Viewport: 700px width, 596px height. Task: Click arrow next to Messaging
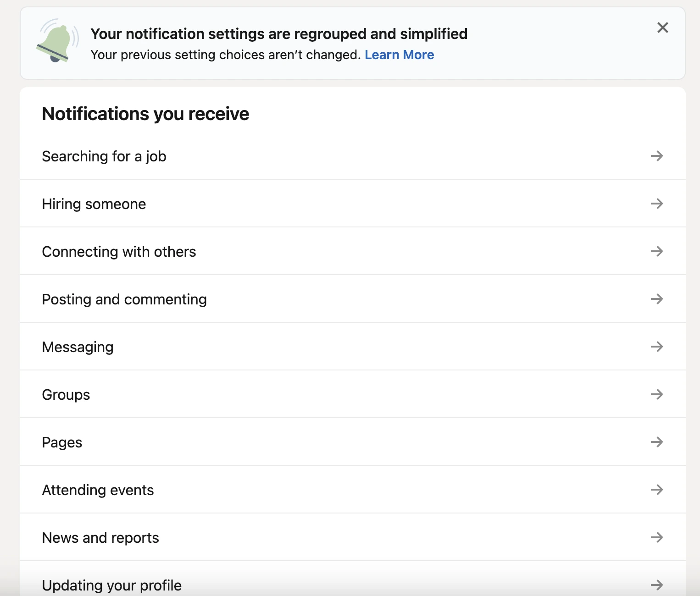[x=657, y=347]
